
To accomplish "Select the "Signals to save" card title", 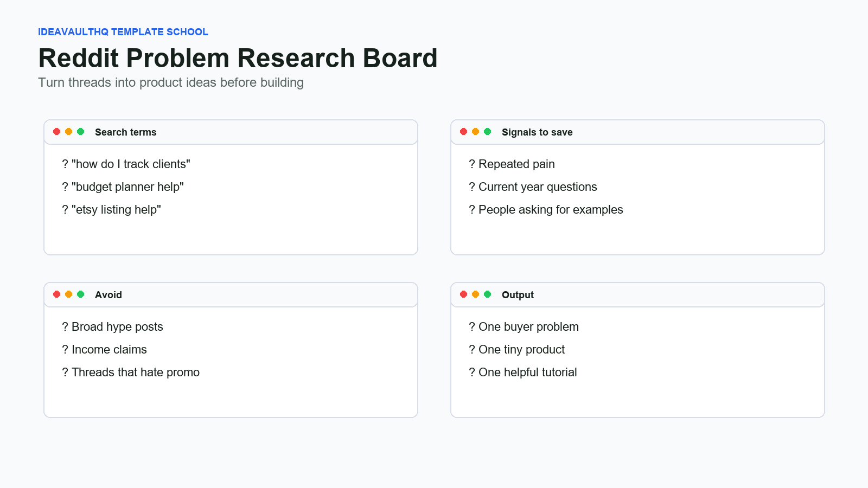I will click(537, 132).
